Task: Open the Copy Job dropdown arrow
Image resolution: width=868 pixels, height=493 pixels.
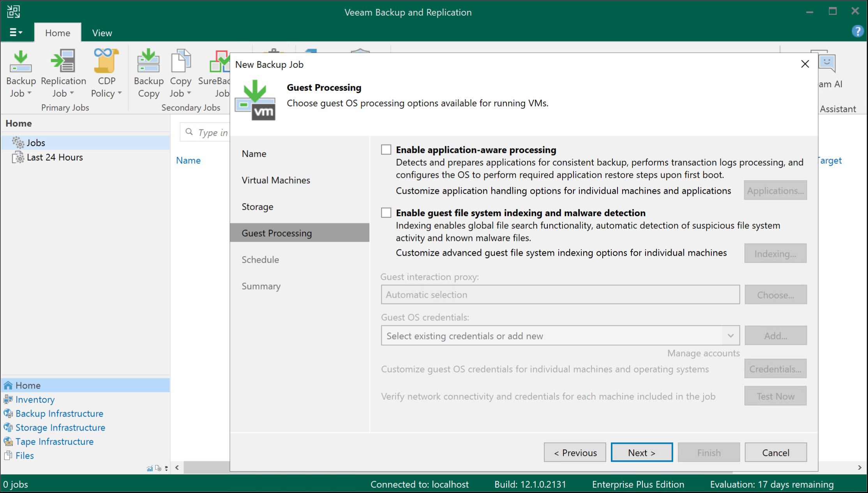Action: [x=189, y=93]
